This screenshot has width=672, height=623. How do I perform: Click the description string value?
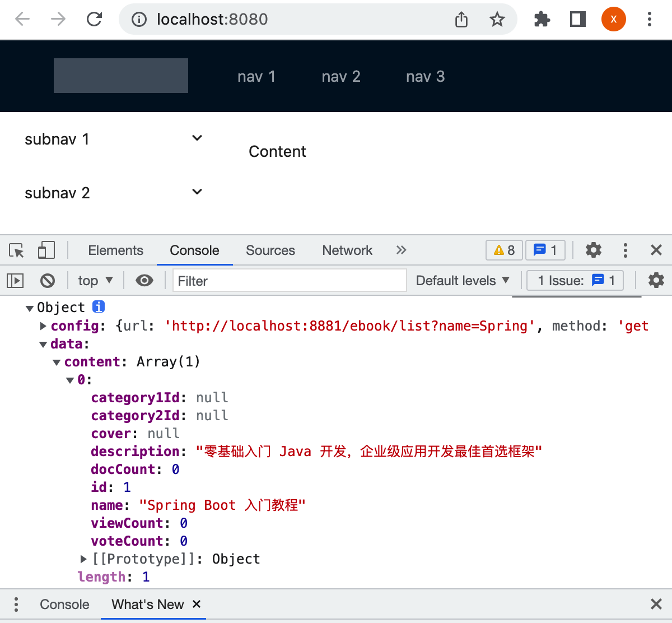coord(369,452)
